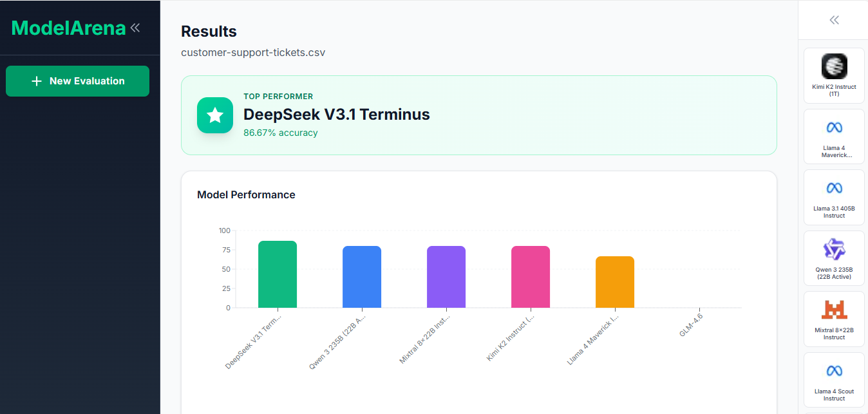Select the Llama 3.1 405B Instruct card
The image size is (868, 414).
click(834, 197)
